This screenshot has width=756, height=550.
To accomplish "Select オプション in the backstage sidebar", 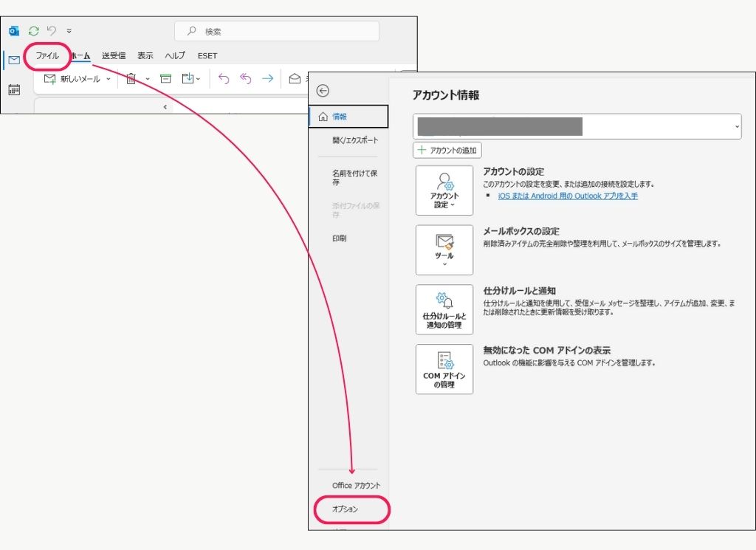I will point(346,509).
